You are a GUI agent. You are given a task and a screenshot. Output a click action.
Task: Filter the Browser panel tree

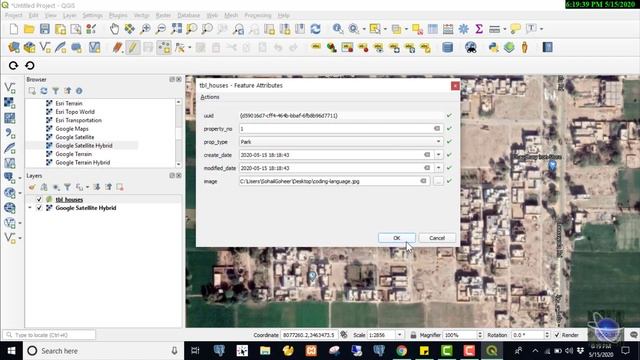[56, 91]
